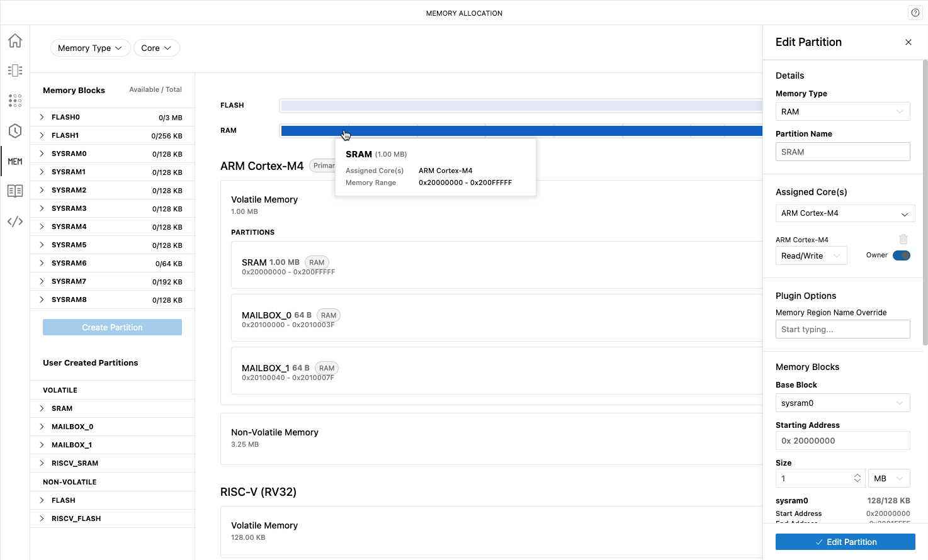Open the peripheral allocation sidebar icon
Image resolution: width=928 pixels, height=560 pixels.
15,70
